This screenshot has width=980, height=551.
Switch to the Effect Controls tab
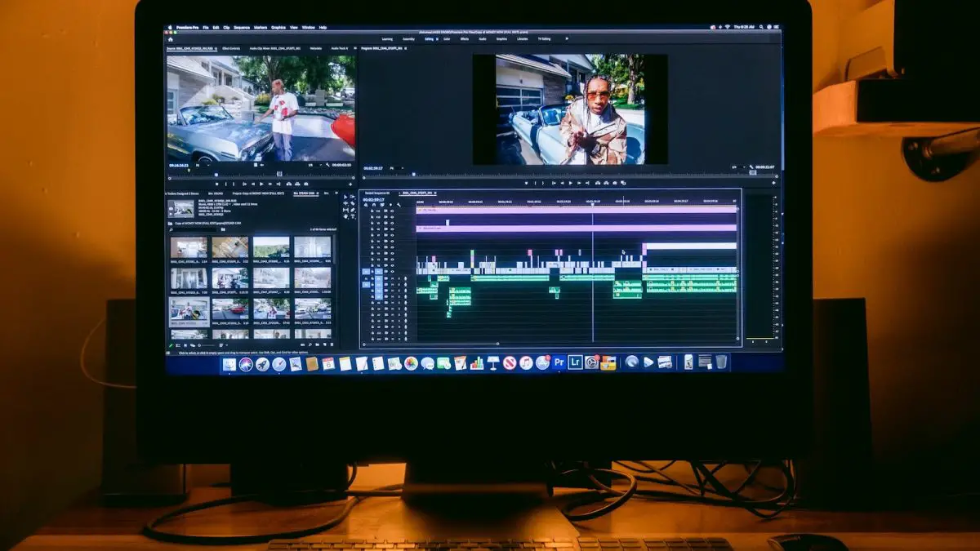230,49
